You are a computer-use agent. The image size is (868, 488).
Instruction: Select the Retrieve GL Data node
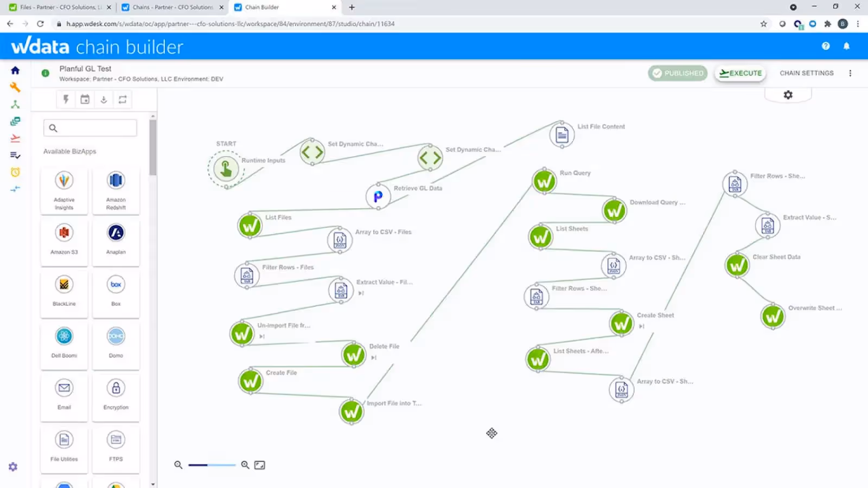point(378,197)
